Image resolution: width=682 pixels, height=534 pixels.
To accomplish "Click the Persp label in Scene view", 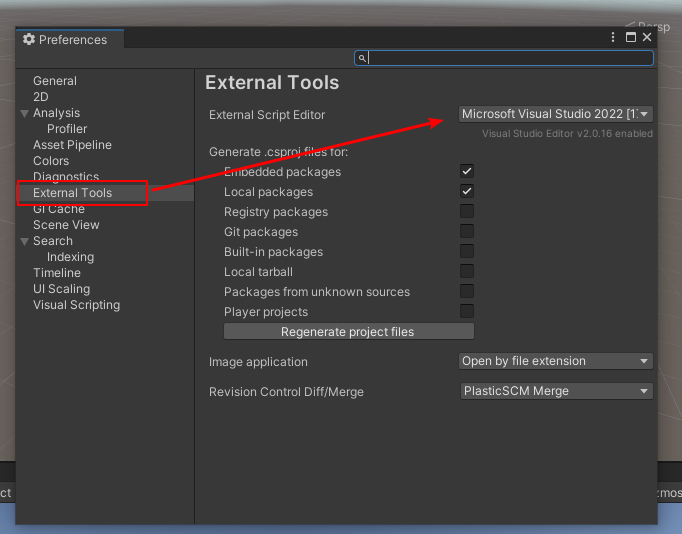I will [653, 27].
